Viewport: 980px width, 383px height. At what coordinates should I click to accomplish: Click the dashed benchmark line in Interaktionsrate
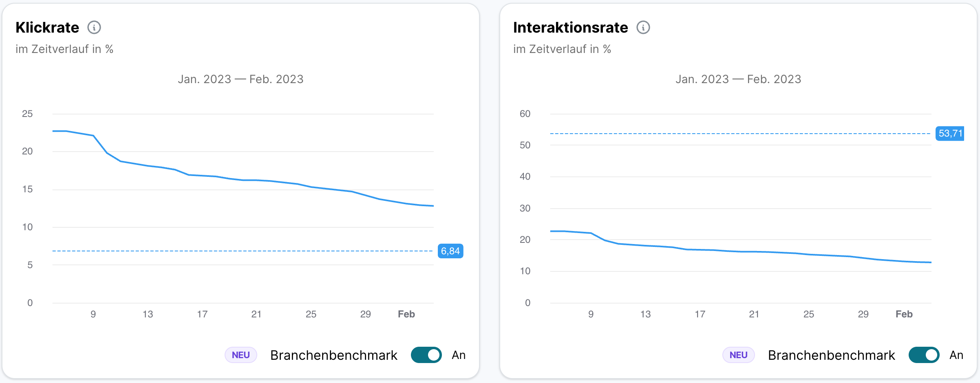click(x=734, y=133)
